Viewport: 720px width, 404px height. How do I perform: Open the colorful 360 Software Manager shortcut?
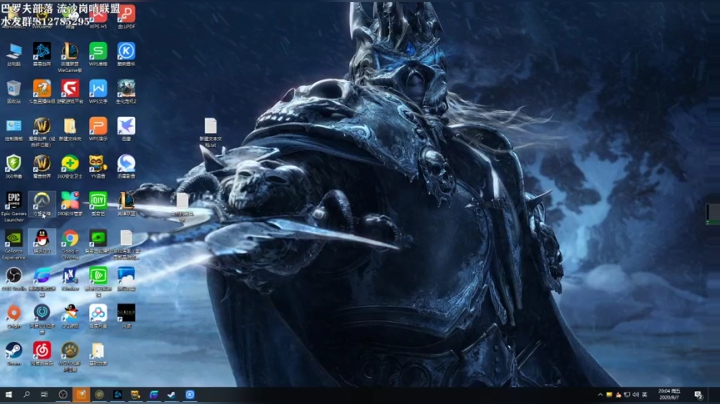tap(70, 204)
